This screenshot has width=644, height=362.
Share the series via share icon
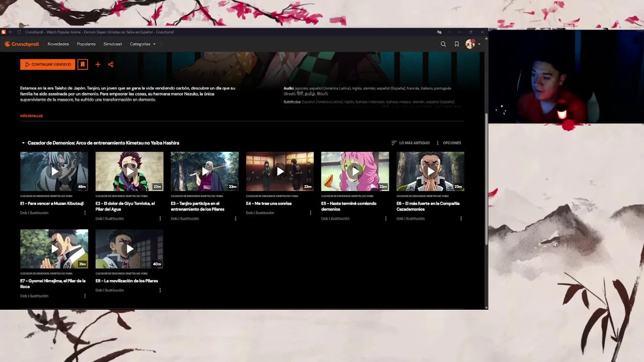[x=111, y=64]
